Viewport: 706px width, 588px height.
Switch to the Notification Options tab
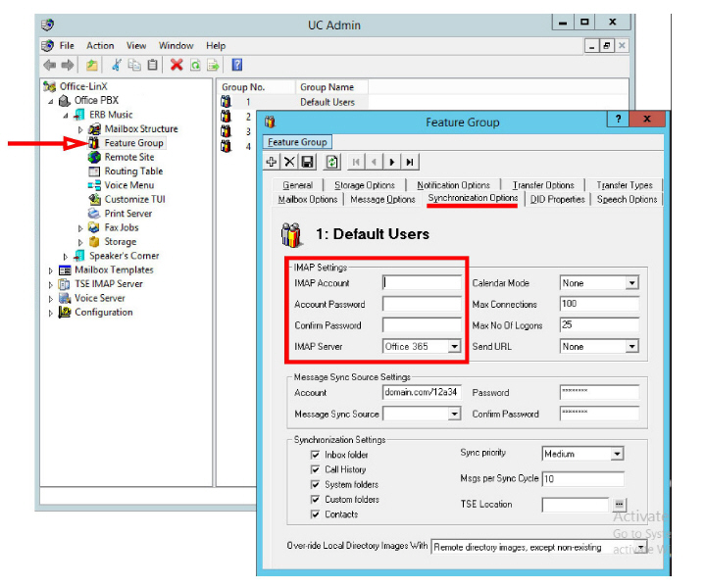[453, 185]
